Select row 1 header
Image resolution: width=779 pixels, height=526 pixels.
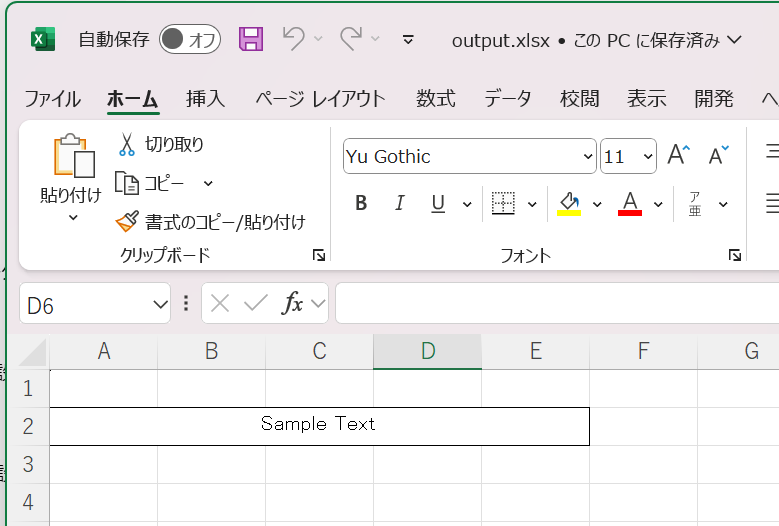pyautogui.click(x=28, y=388)
